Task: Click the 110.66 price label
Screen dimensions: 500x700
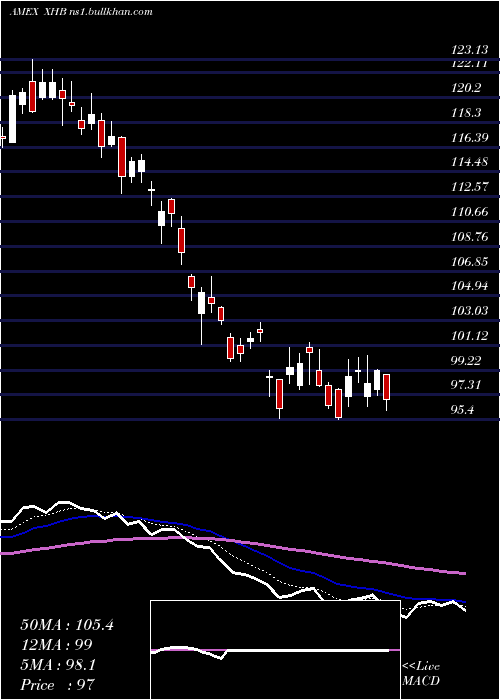Action: (468, 212)
